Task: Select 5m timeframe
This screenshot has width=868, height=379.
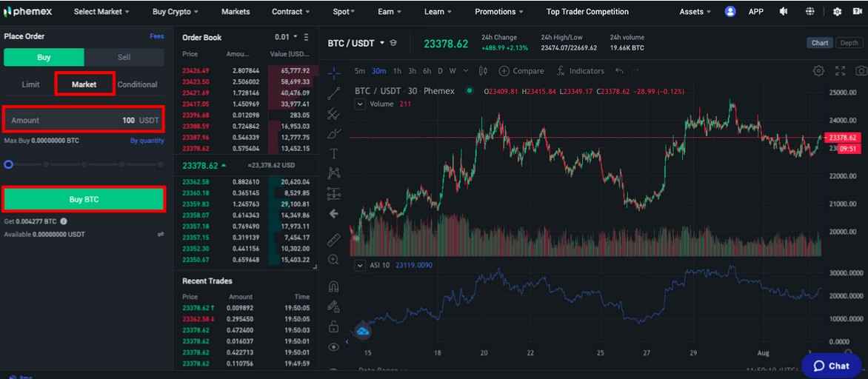Action: click(x=360, y=71)
